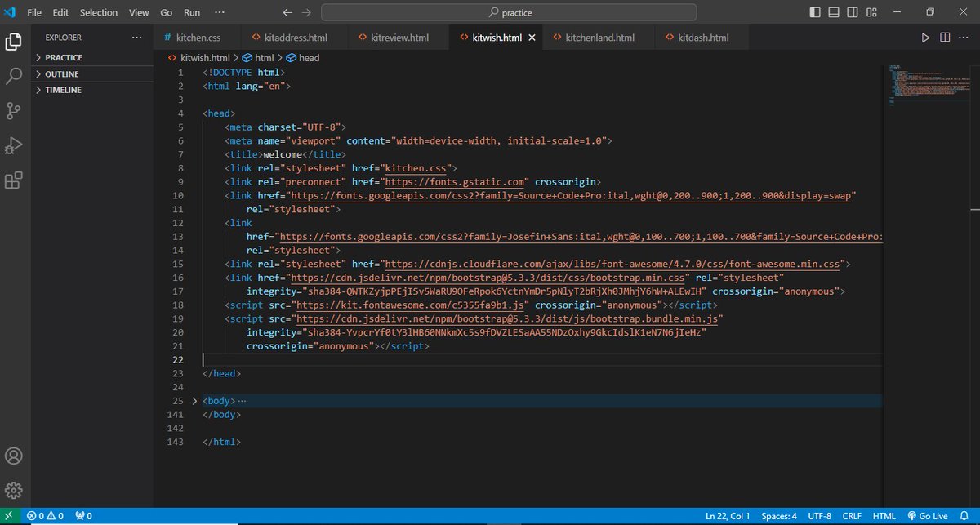Click the VS Code logo icon
Screen dimensions: 980x525
tap(10, 12)
